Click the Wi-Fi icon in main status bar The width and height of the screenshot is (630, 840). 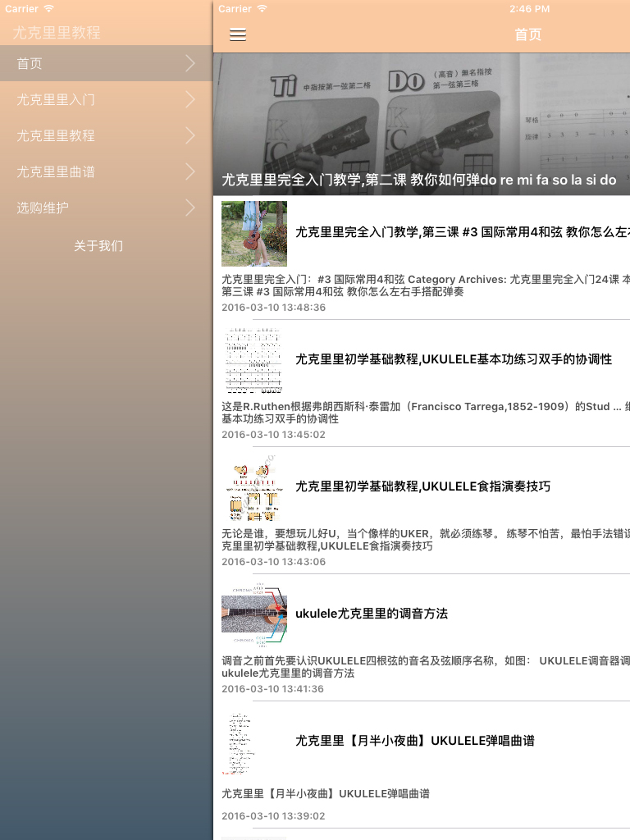click(262, 8)
